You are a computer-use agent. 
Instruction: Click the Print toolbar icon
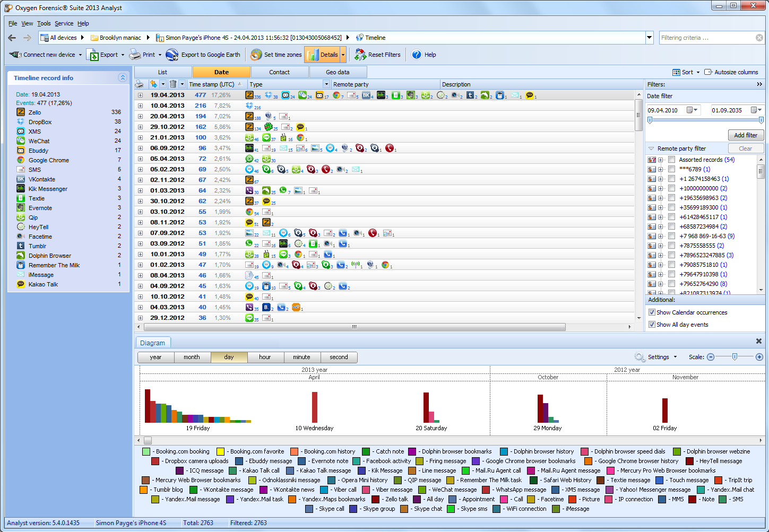point(135,55)
